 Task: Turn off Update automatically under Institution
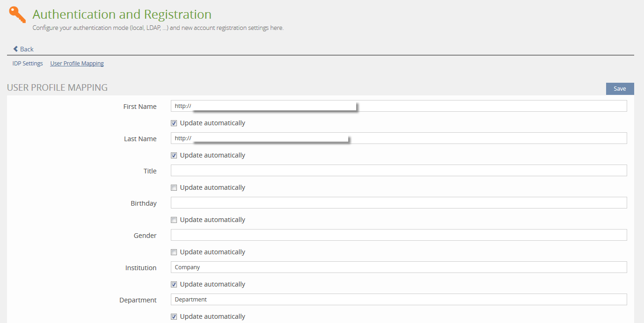pyautogui.click(x=174, y=285)
